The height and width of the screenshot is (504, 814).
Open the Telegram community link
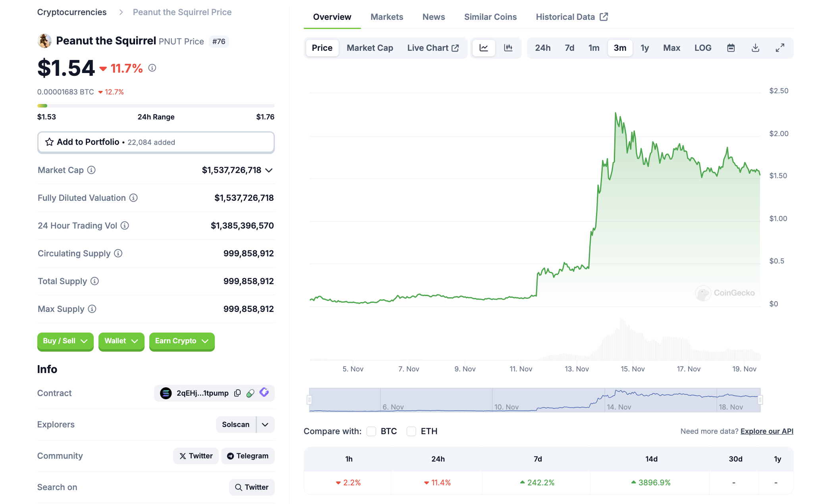point(248,456)
